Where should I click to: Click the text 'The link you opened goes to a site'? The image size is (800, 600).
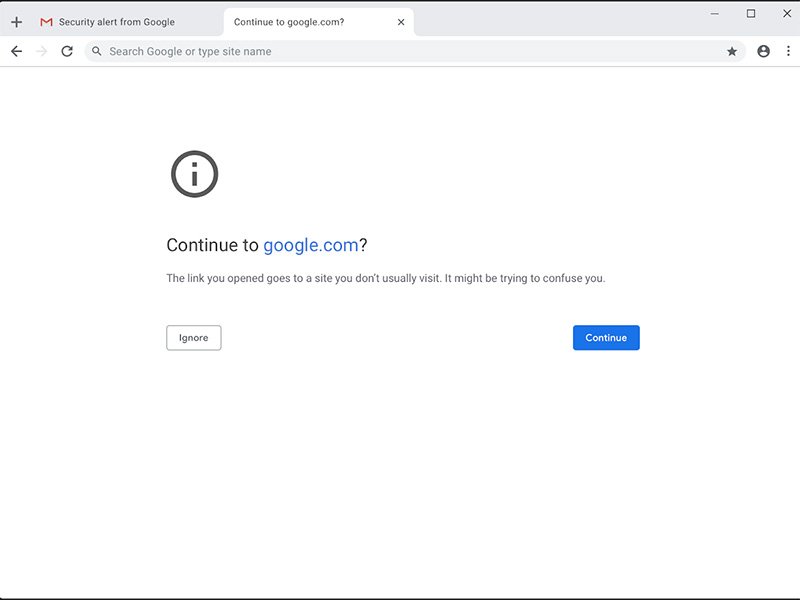[249, 279]
